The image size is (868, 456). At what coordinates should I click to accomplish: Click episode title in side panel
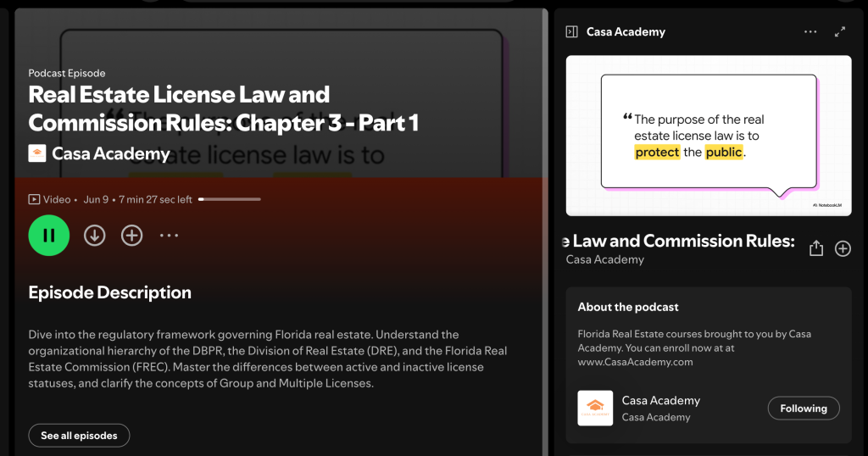(x=679, y=241)
